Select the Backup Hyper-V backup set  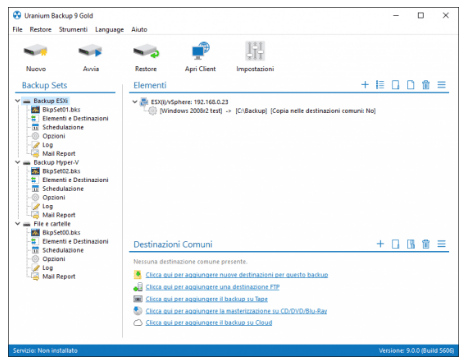coord(56,162)
